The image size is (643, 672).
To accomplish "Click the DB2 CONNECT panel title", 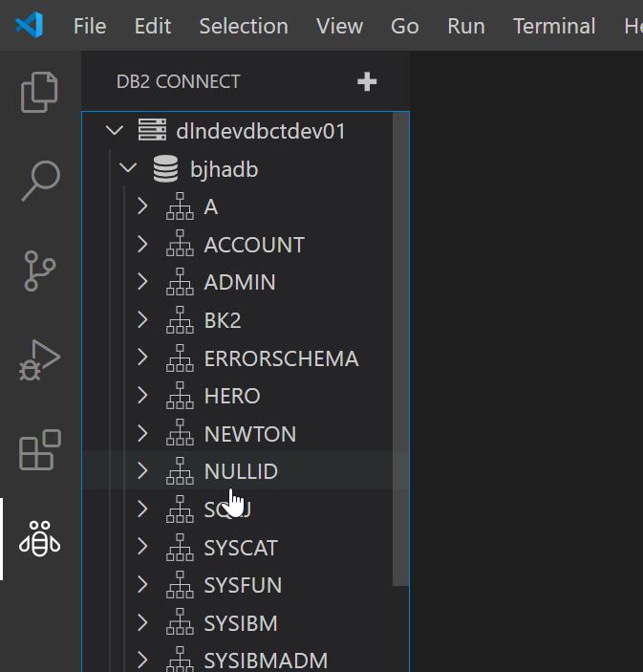I will point(178,81).
